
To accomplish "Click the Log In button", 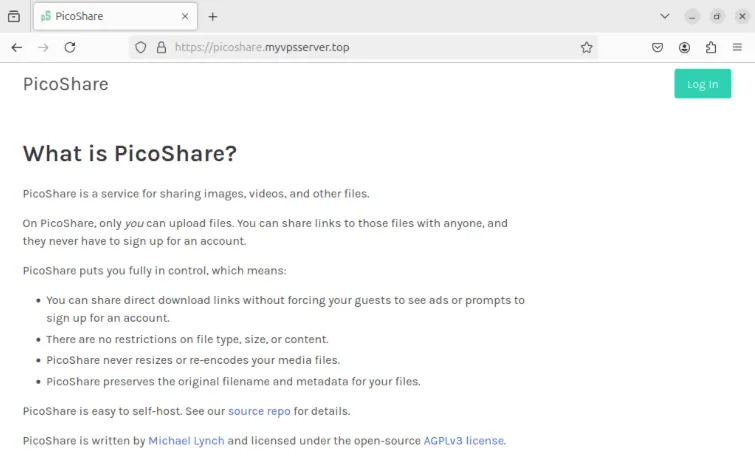I will (703, 84).
